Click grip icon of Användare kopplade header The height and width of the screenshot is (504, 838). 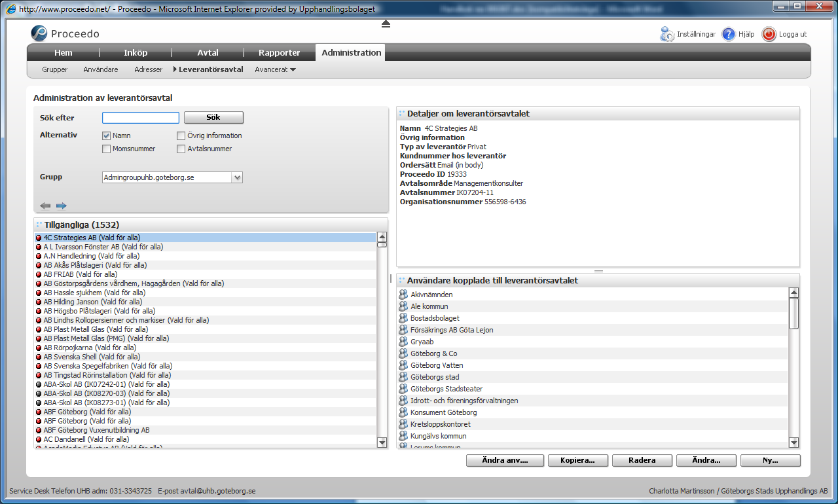(x=402, y=280)
